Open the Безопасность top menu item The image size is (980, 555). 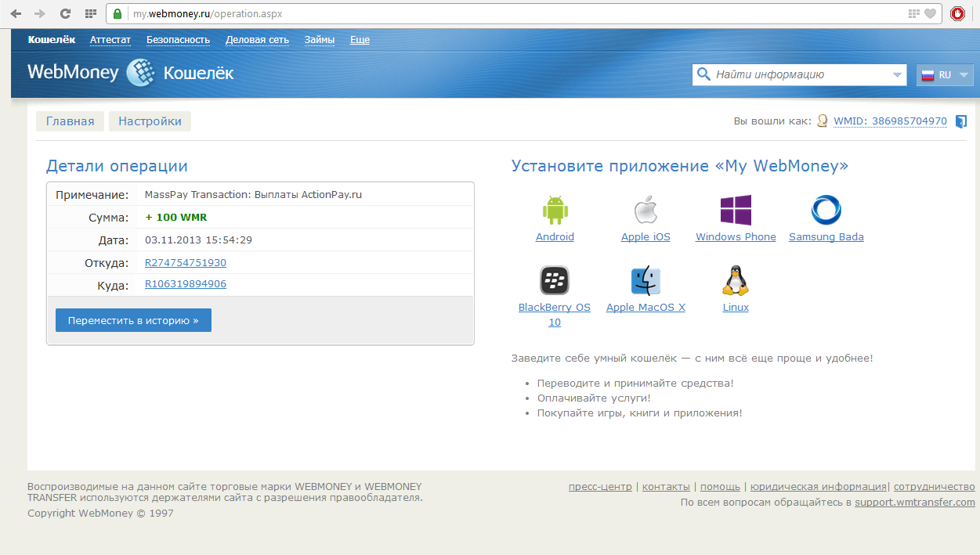178,40
